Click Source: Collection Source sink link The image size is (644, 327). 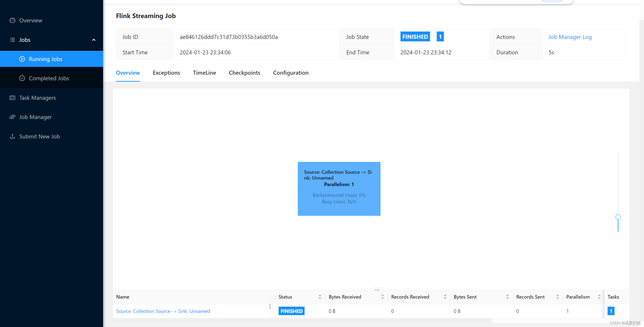tap(163, 311)
